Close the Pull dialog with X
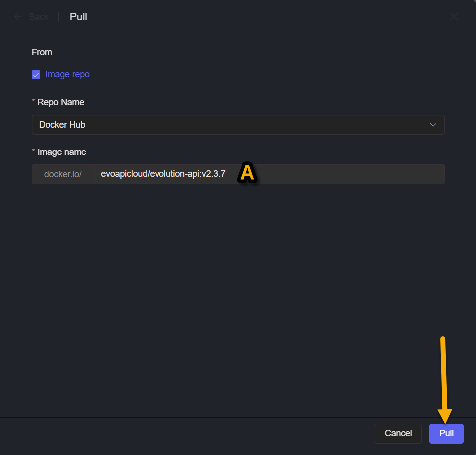The image size is (476, 455). 454,16
